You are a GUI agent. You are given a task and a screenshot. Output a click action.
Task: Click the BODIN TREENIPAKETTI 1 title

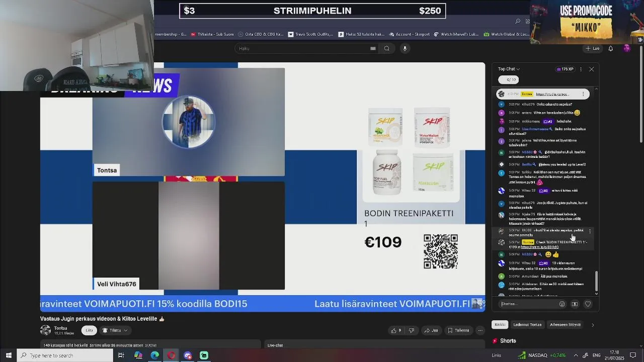409,218
